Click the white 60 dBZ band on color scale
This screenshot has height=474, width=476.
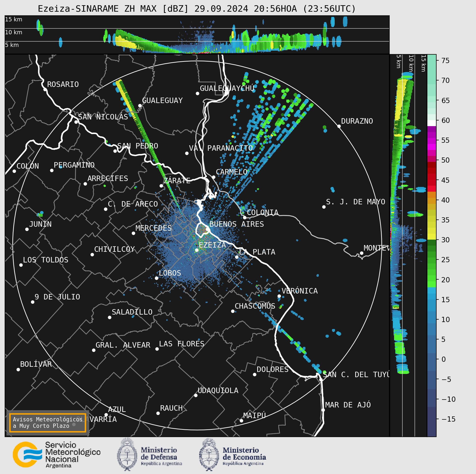pyautogui.click(x=432, y=123)
